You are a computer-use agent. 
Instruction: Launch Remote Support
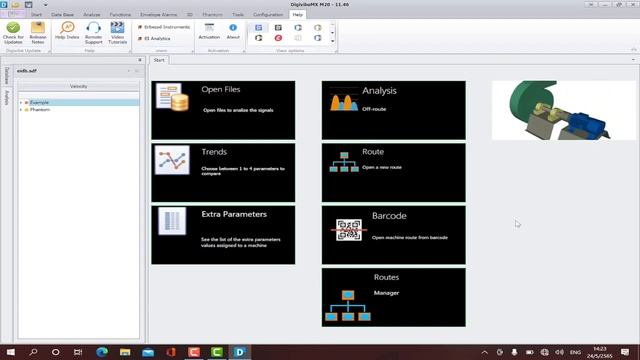pyautogui.click(x=93, y=33)
